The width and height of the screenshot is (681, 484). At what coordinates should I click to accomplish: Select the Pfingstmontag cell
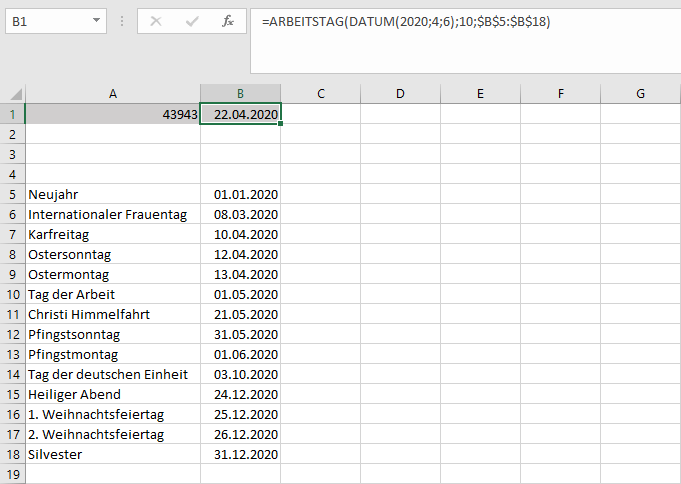click(x=113, y=354)
